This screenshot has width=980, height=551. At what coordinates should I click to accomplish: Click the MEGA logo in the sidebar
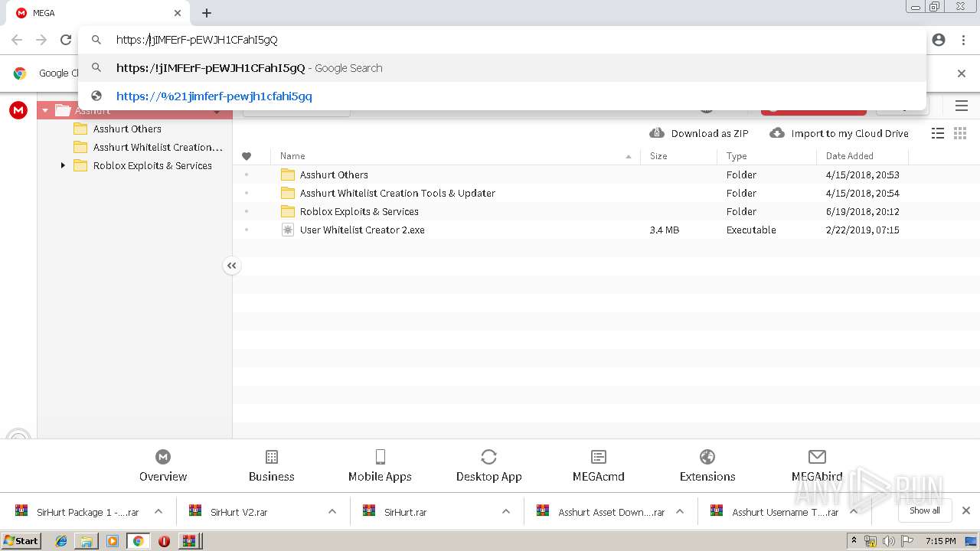click(18, 110)
